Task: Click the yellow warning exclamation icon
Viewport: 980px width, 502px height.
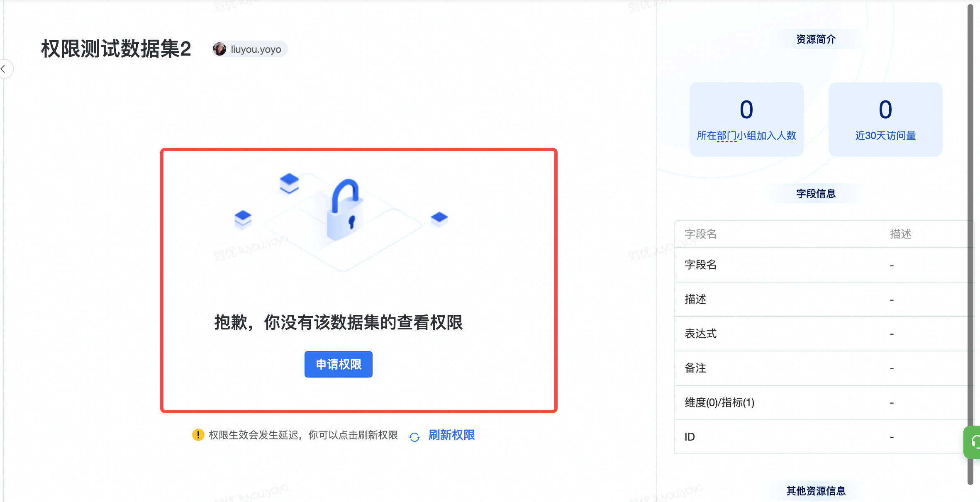Action: [x=198, y=435]
